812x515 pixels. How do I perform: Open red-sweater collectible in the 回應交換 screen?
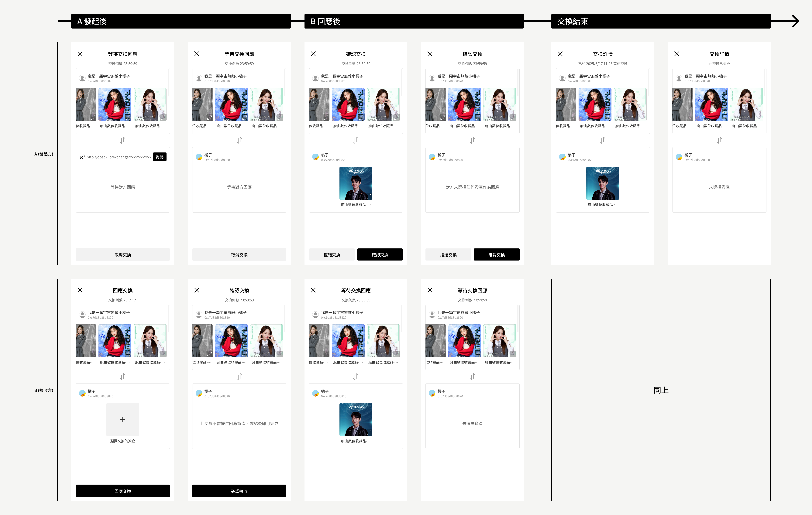[115, 341]
